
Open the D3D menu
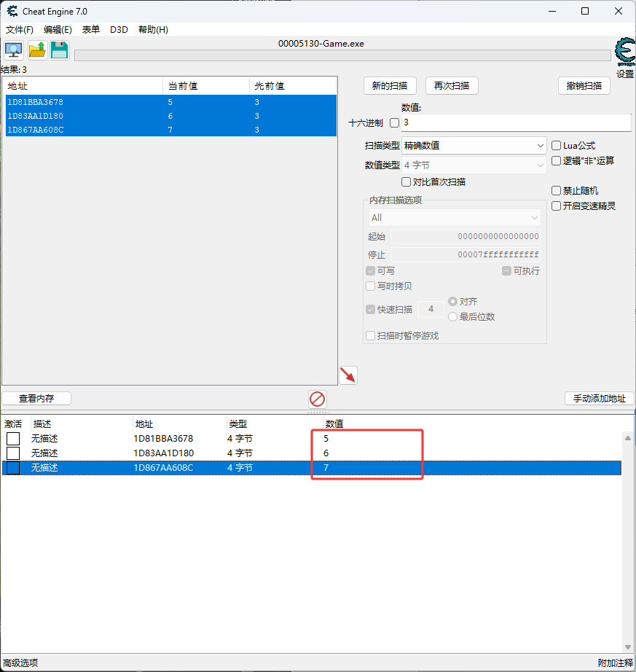pos(119,30)
